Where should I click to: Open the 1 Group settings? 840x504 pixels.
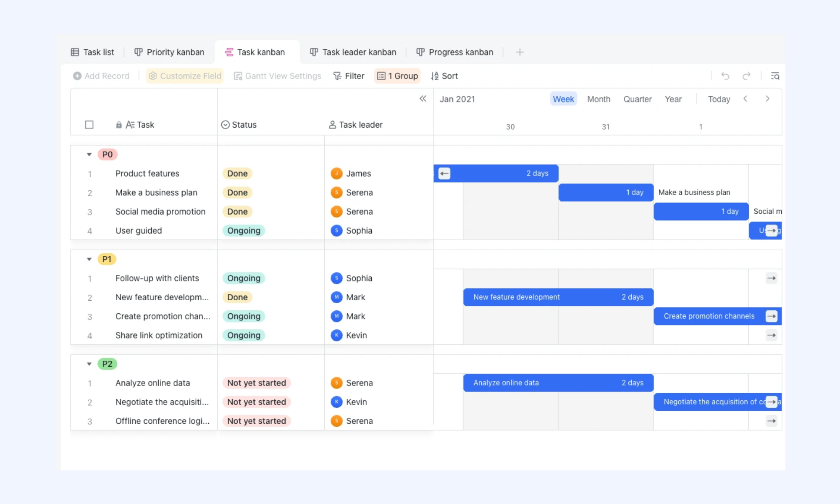pos(397,76)
